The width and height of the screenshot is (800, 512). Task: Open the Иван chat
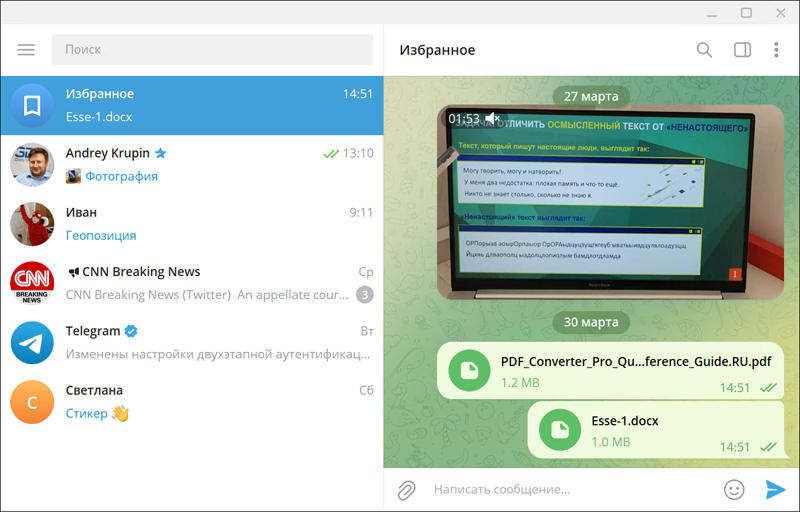point(192,223)
